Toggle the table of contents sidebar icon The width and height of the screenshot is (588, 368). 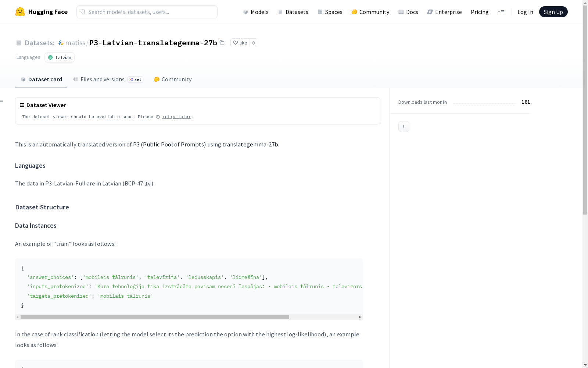tap(2, 102)
